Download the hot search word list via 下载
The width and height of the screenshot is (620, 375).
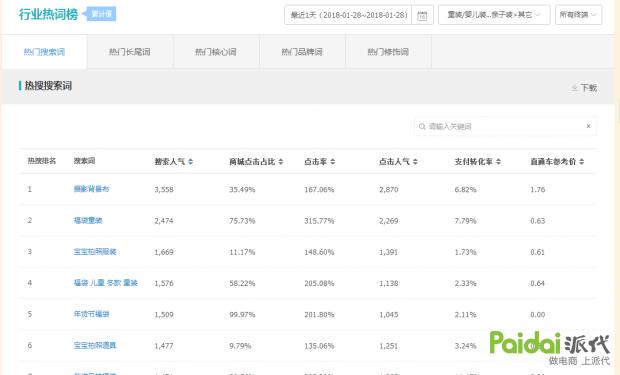584,88
